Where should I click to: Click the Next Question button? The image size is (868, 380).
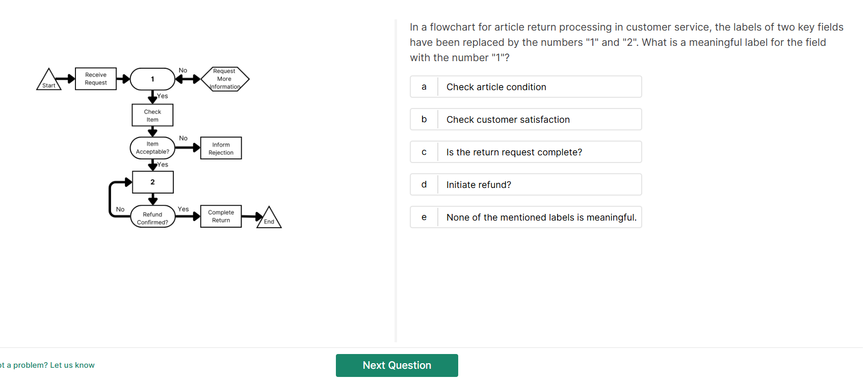point(397,365)
